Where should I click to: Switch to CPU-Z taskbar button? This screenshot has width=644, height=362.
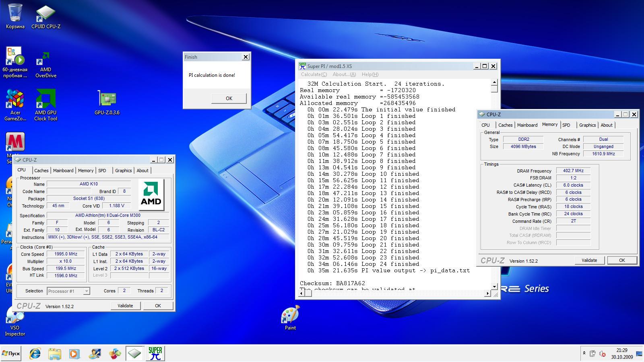[134, 354]
